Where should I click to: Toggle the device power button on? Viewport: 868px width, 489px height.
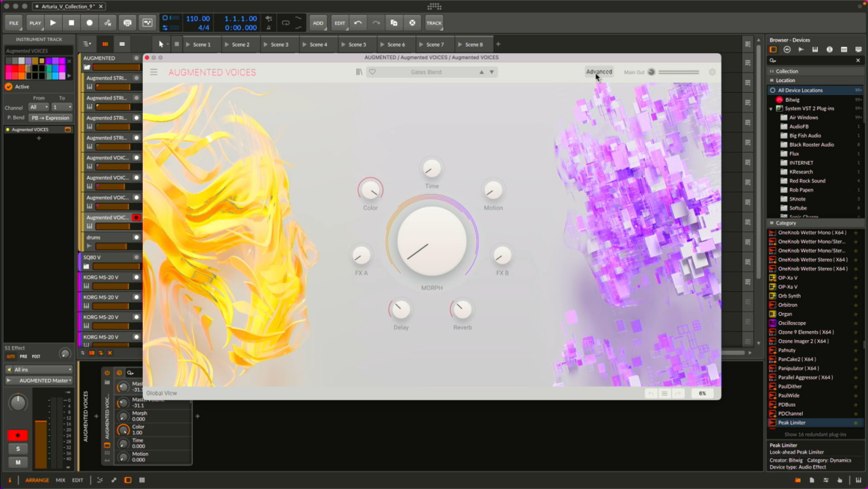[107, 372]
